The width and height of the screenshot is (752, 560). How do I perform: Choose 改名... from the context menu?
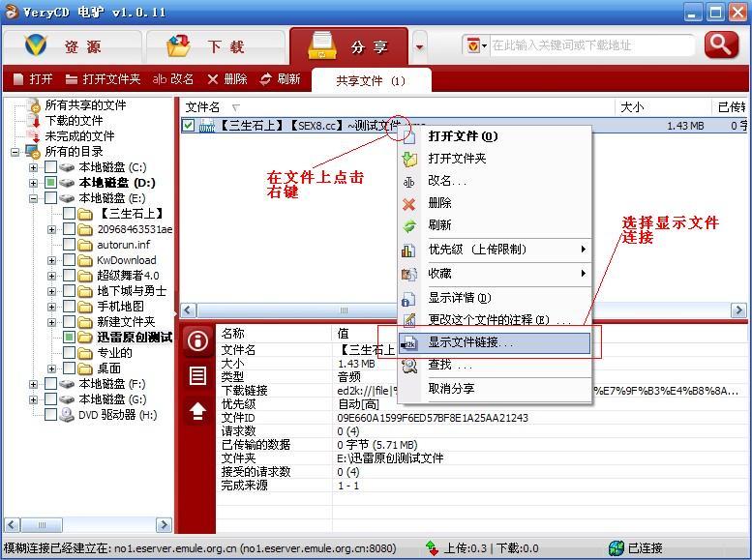click(495, 181)
